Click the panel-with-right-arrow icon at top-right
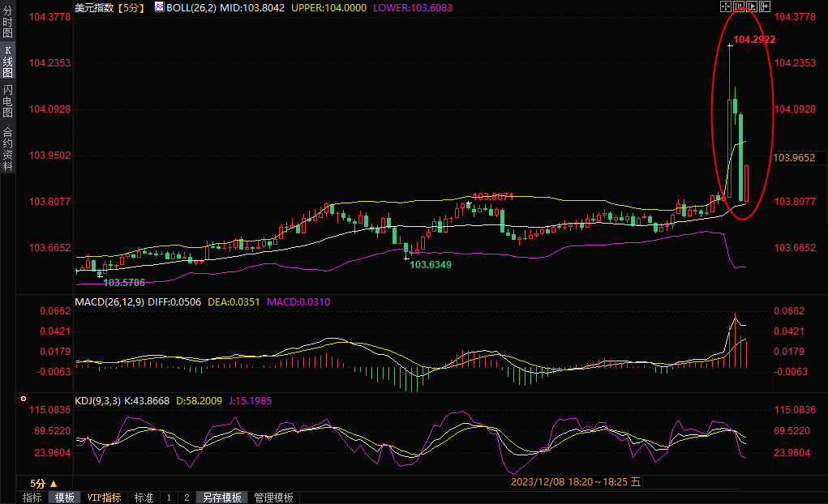The width and height of the screenshot is (828, 504). (764, 6)
